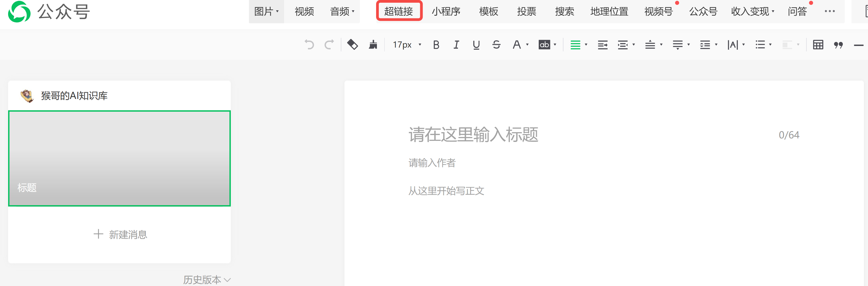This screenshot has height=286, width=868.
Task: Apply the ab text highlight color
Action: 544,45
